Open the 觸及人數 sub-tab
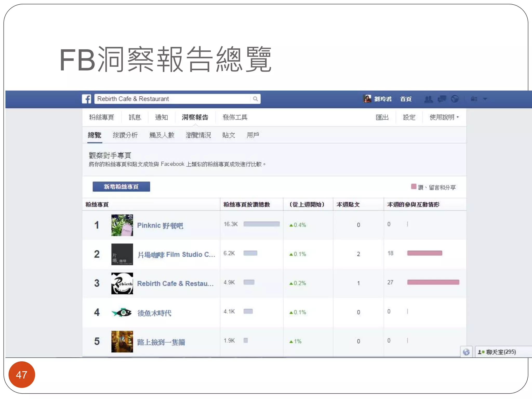Screen dimensions: 532x399 click(x=162, y=135)
